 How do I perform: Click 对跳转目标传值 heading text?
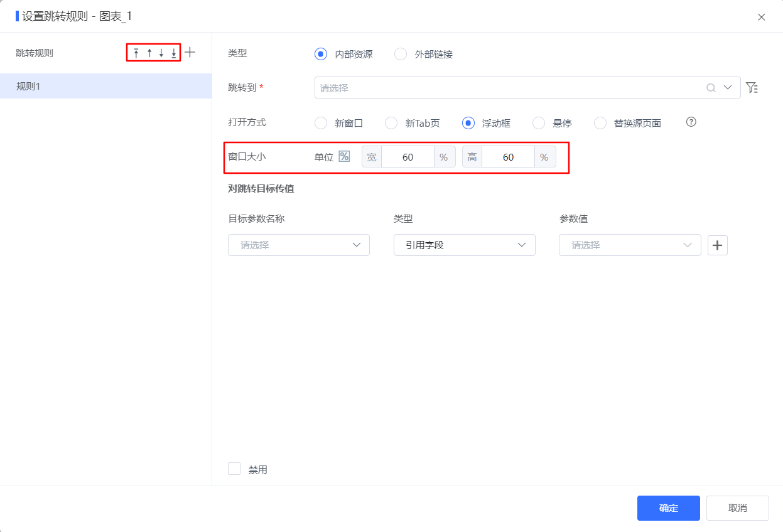click(261, 188)
